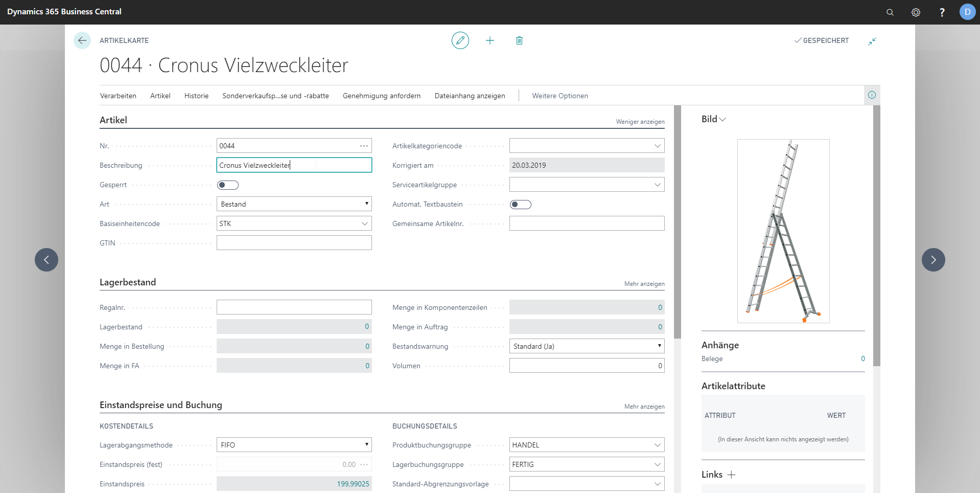
Task: Delete the item with the trash icon
Action: point(519,40)
